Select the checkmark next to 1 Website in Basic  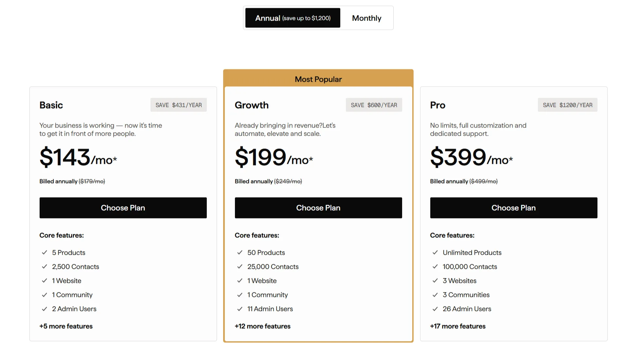coord(44,281)
